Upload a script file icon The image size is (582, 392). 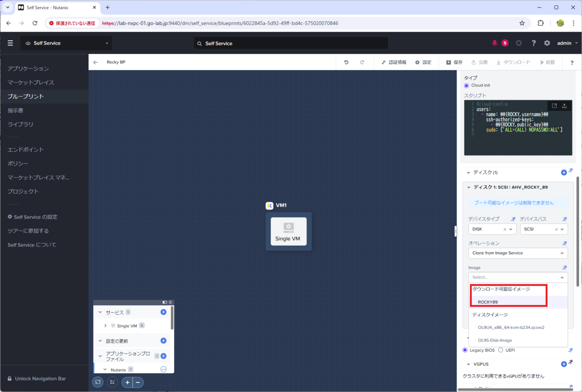(x=565, y=106)
